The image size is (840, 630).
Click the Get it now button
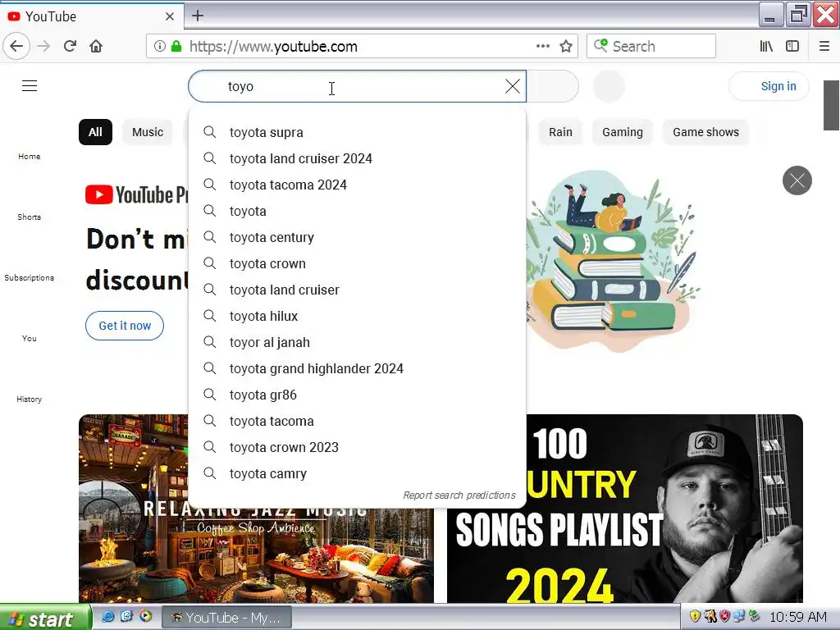(x=125, y=326)
